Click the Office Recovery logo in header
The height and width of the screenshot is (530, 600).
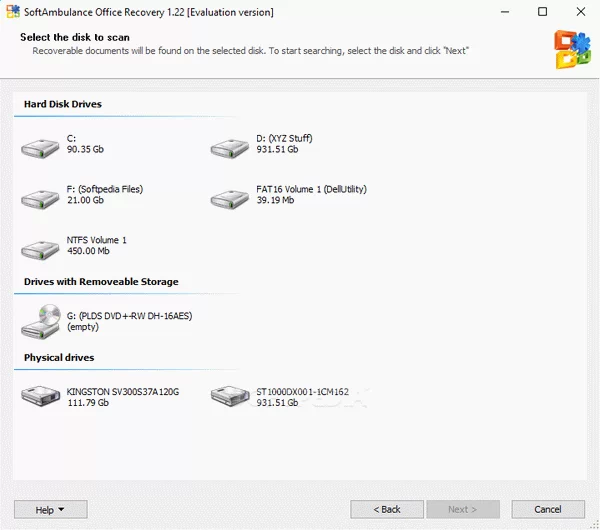point(572,50)
